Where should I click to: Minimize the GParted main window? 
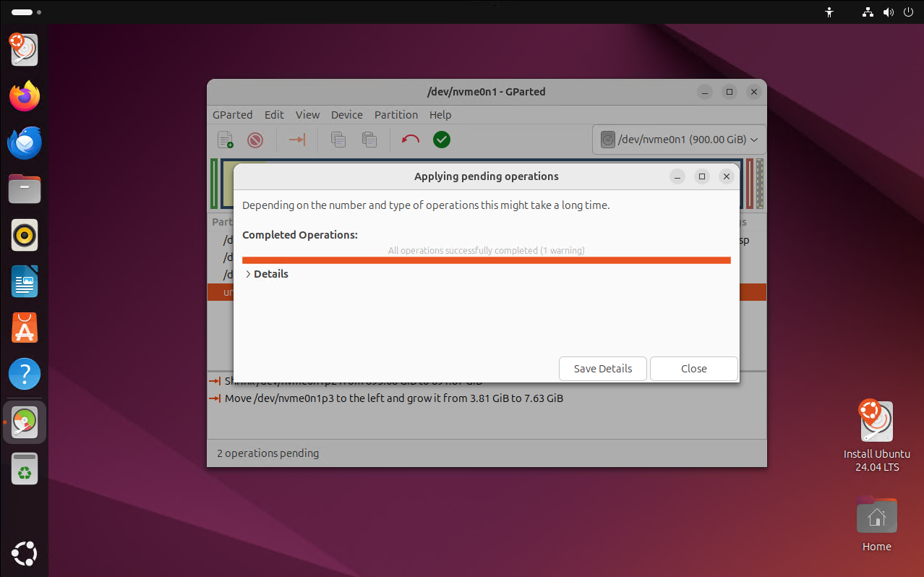coord(705,92)
